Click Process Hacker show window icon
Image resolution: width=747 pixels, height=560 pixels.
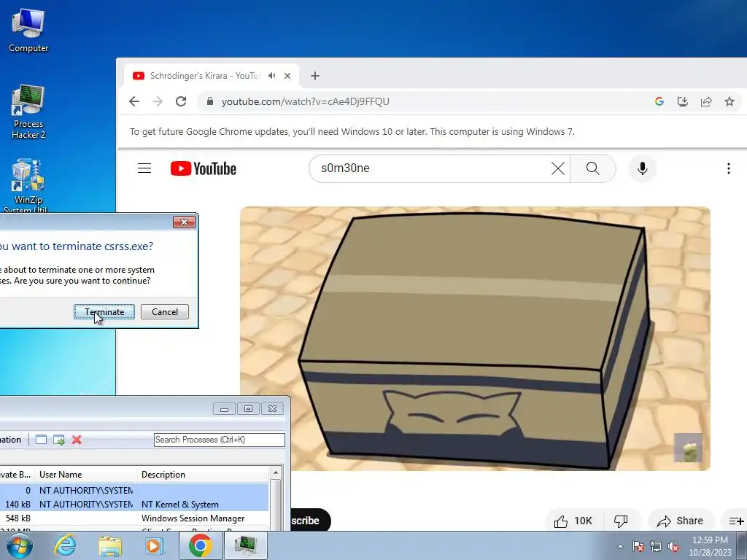[x=42, y=440]
